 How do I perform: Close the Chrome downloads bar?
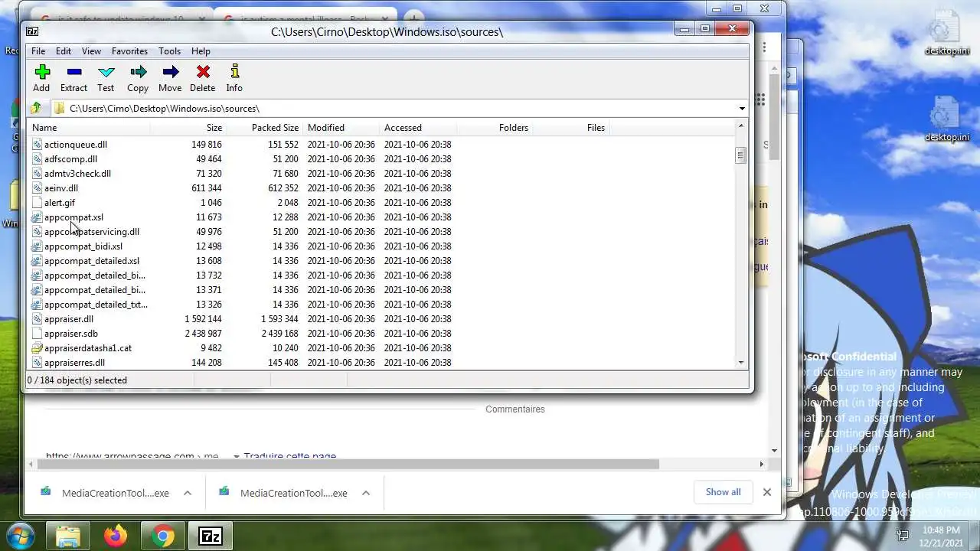[x=766, y=492]
